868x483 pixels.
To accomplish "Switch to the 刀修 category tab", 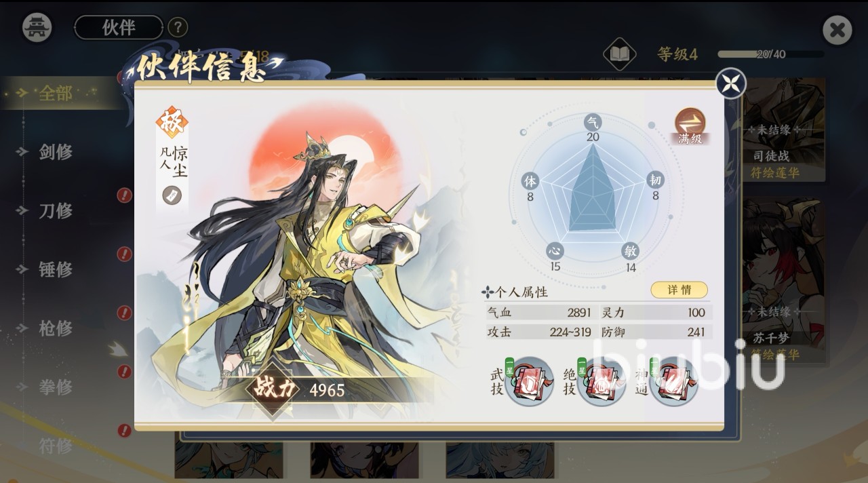I will [x=56, y=211].
